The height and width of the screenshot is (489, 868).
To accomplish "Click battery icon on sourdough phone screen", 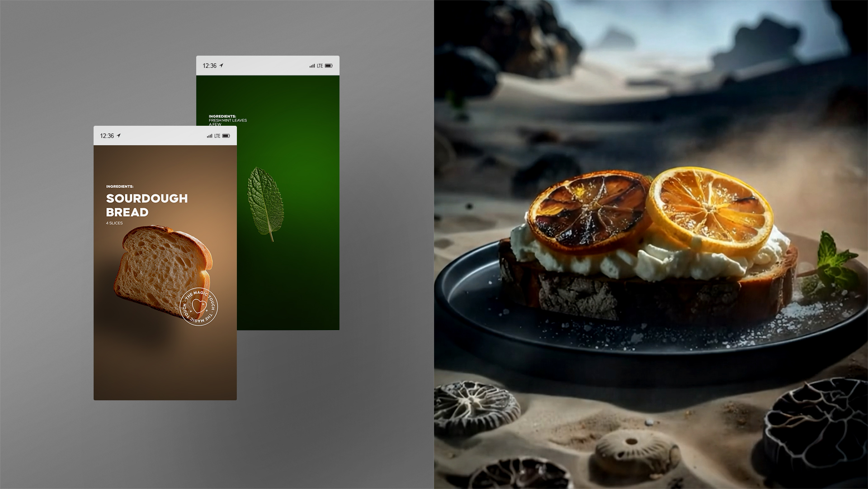I will click(226, 136).
